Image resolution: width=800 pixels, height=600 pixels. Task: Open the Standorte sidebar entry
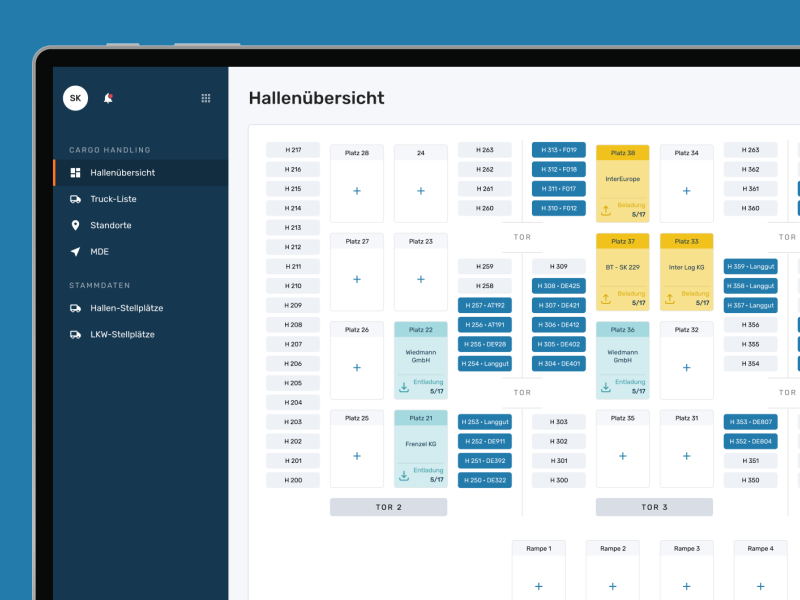110,225
